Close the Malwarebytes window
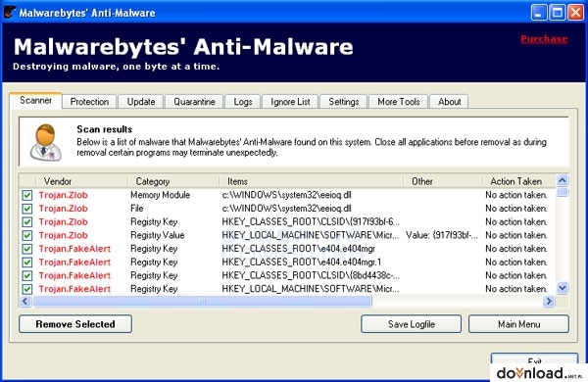The width and height of the screenshot is (588, 382). click(x=575, y=13)
